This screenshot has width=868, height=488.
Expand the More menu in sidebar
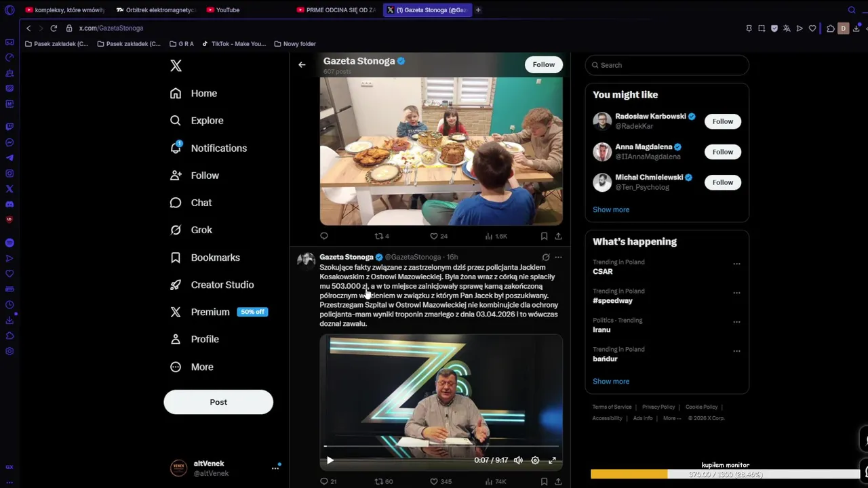[x=192, y=367]
